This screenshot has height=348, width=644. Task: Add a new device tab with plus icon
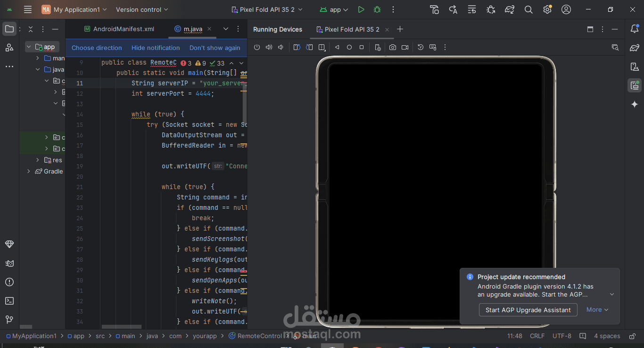[400, 29]
